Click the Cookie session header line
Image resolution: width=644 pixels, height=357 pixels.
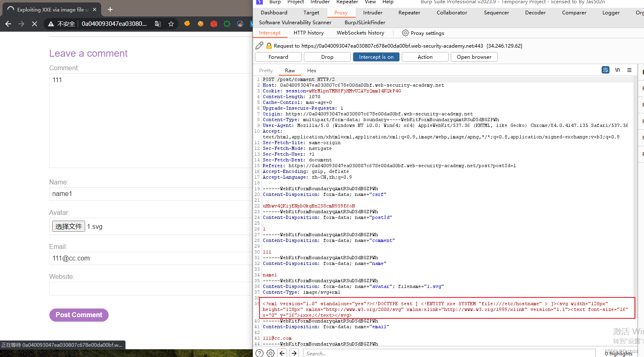point(331,91)
